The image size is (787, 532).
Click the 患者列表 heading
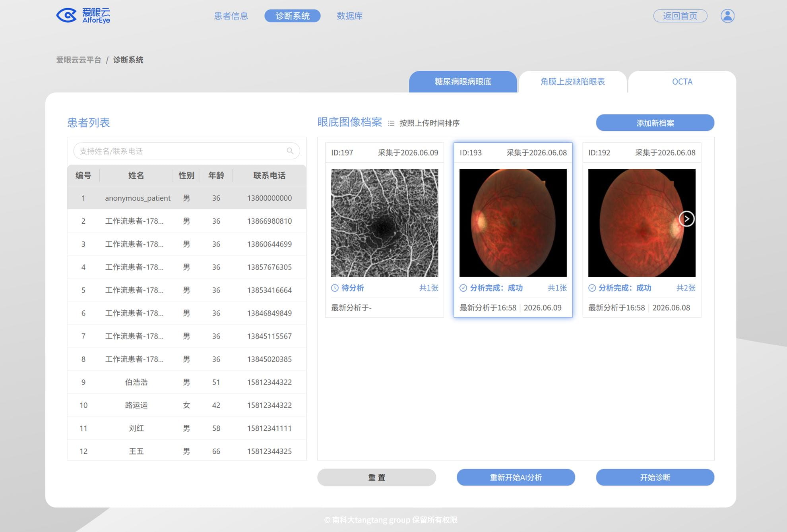tap(89, 123)
